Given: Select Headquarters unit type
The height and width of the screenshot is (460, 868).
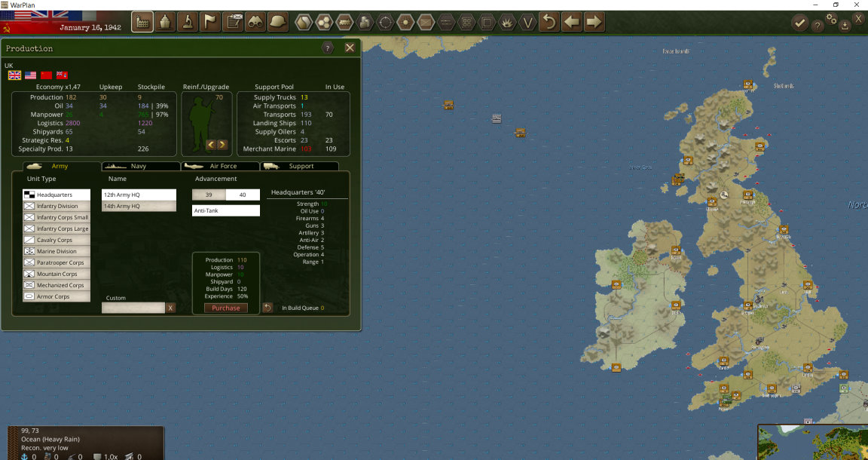Looking at the screenshot, I should point(57,195).
